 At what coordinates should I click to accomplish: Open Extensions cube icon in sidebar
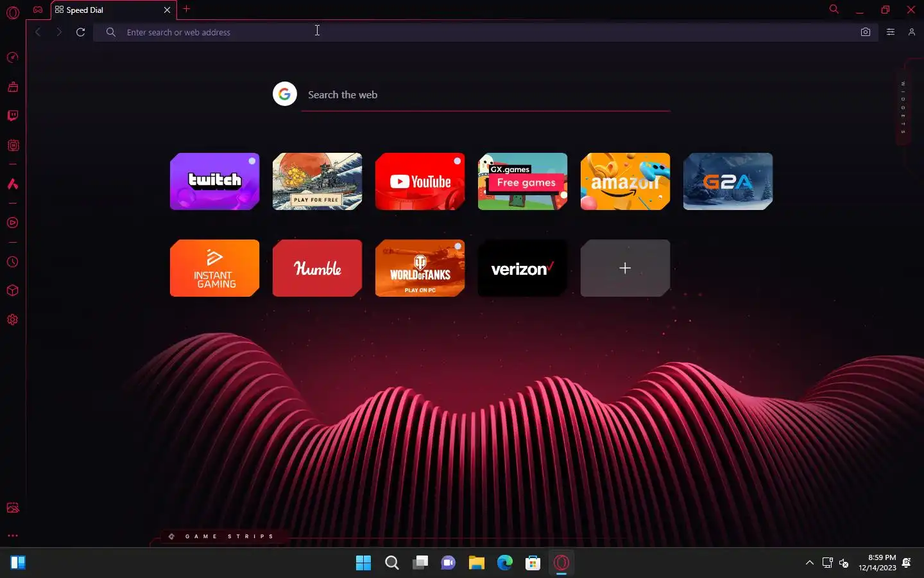12,290
